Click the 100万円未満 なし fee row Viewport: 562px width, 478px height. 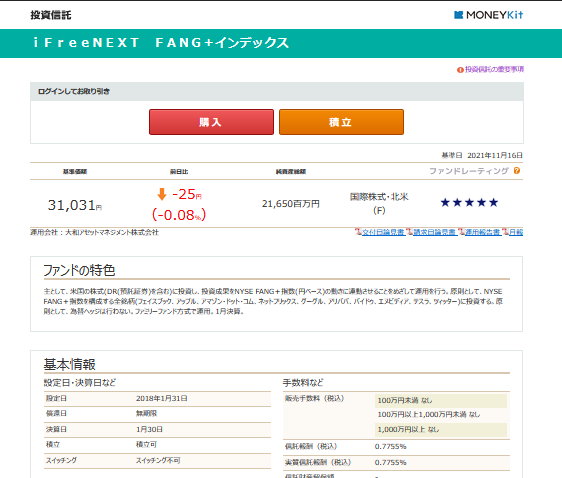(441, 401)
